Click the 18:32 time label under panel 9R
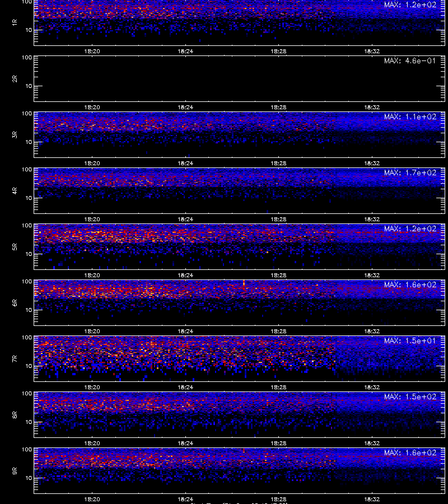Screen dimensions: 448x504 372,499
